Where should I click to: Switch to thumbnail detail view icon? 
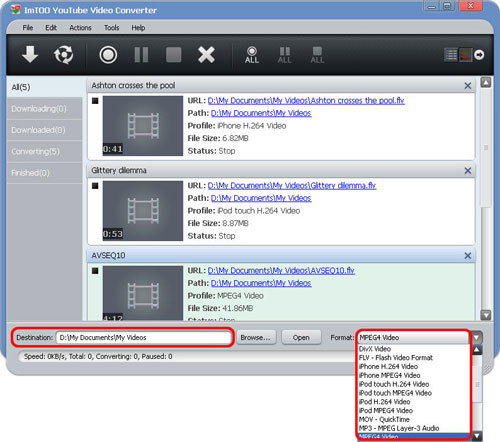465,55
